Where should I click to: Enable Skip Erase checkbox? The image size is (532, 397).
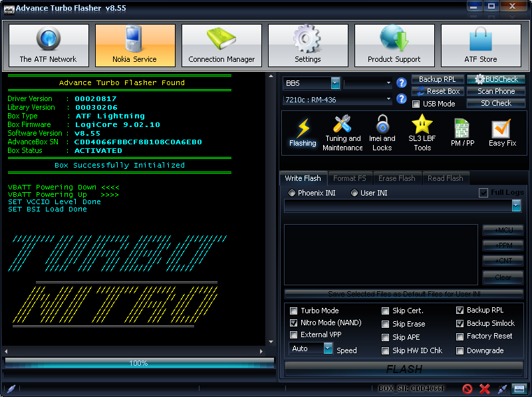coord(385,324)
